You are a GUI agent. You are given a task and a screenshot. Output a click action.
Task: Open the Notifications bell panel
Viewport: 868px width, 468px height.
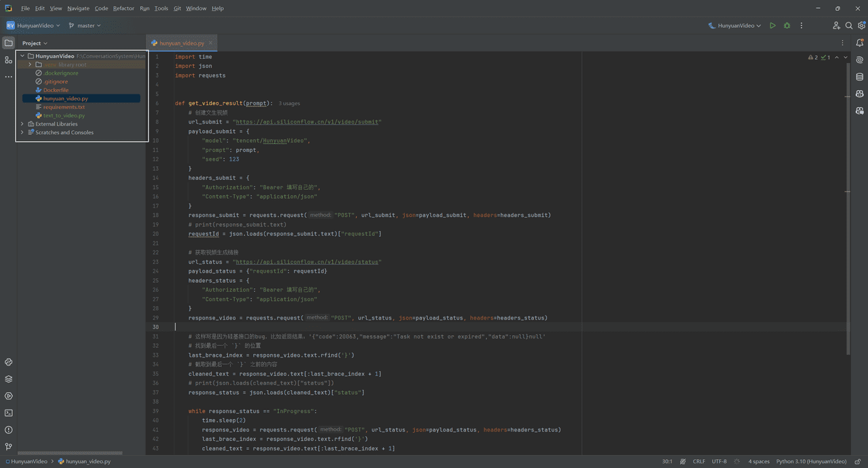pos(860,43)
